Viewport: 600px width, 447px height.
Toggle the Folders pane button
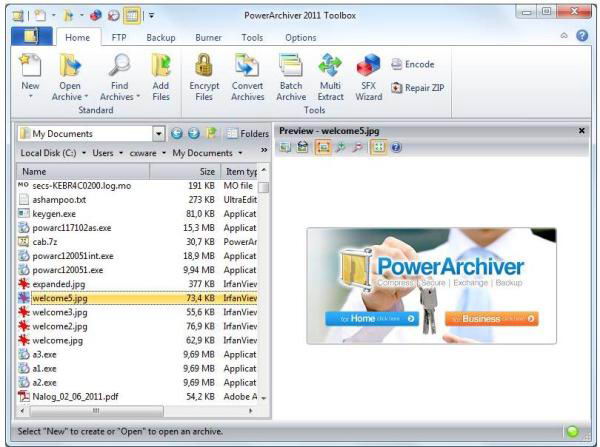point(247,134)
